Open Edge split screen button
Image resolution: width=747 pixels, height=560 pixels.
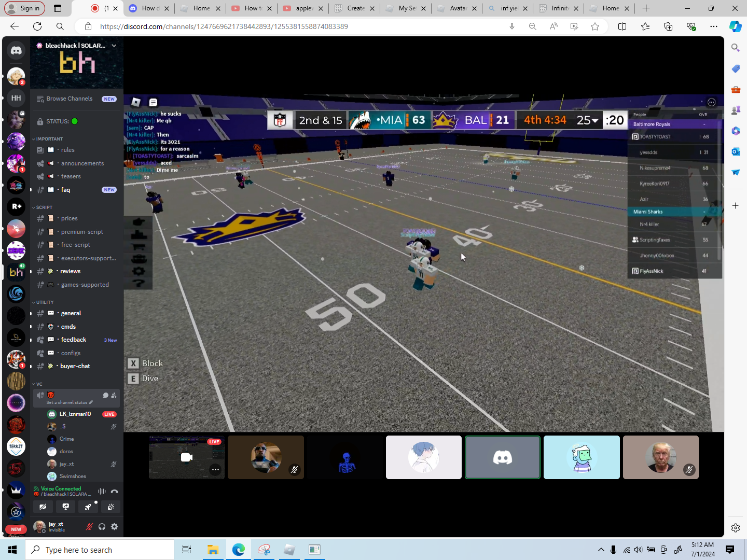coord(622,26)
